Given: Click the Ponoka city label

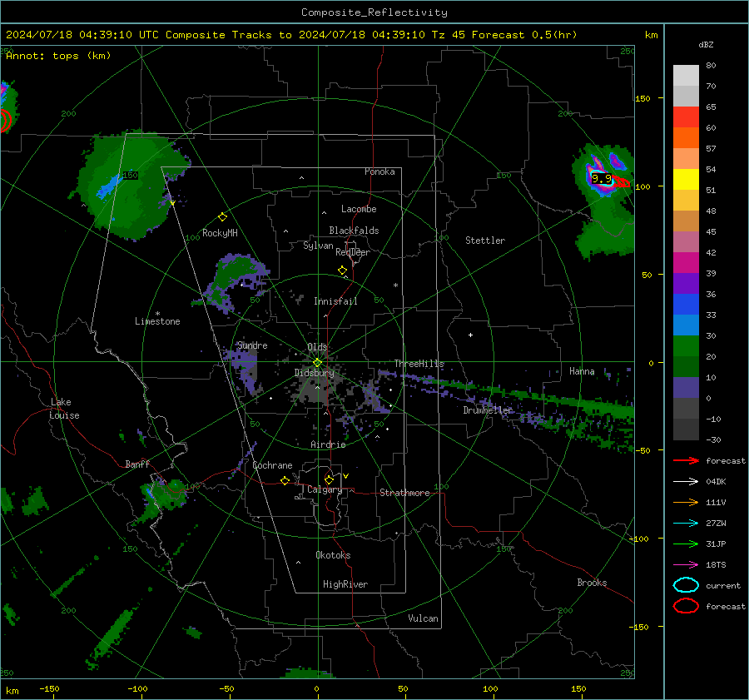Looking at the screenshot, I should click(379, 171).
